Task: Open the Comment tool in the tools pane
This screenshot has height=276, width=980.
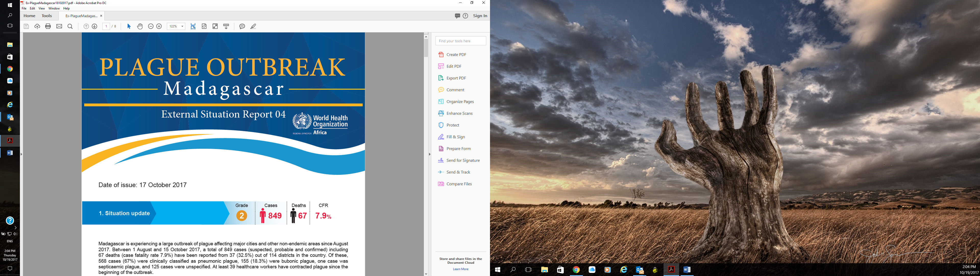Action: [x=451, y=90]
